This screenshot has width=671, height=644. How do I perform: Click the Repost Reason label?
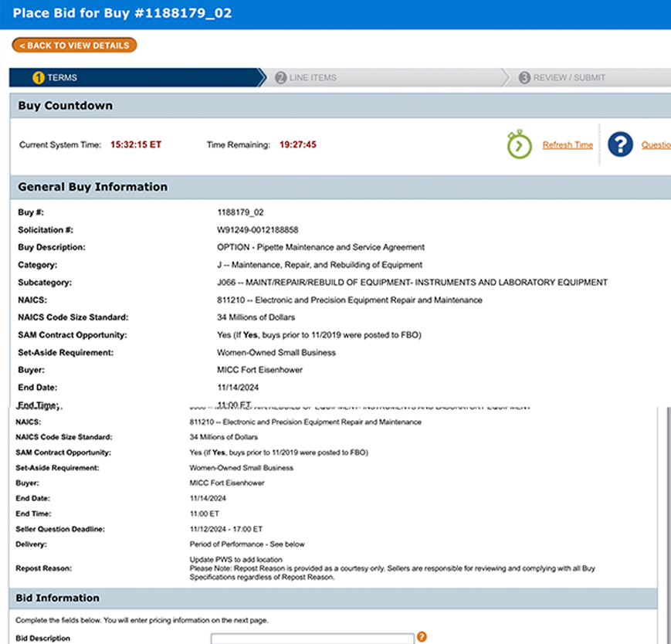click(x=44, y=568)
